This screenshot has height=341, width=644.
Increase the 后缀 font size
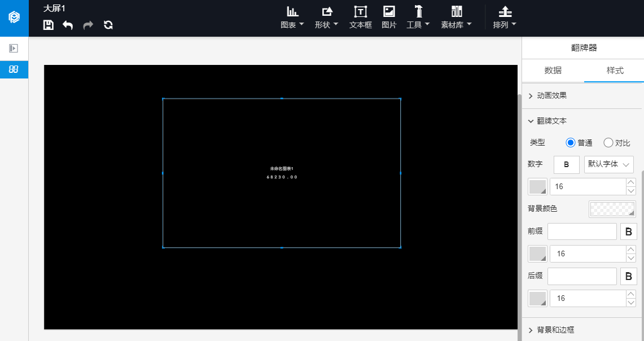tap(631, 294)
